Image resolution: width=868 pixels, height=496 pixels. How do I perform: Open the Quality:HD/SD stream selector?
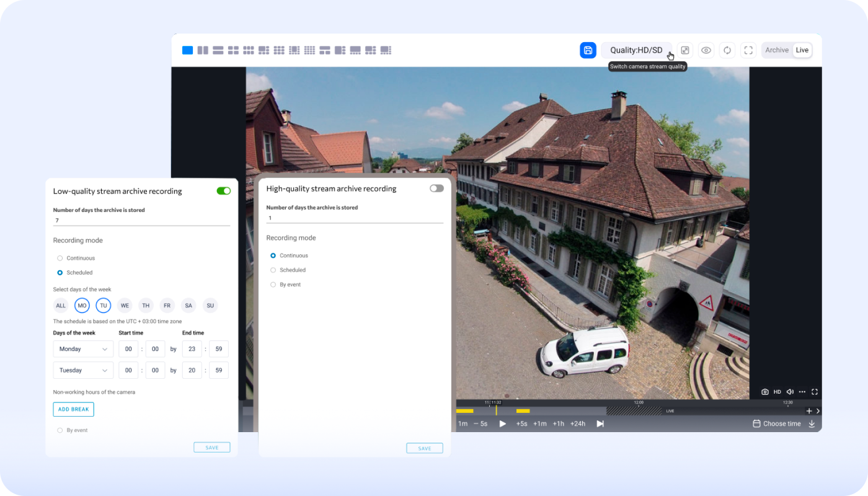point(636,50)
